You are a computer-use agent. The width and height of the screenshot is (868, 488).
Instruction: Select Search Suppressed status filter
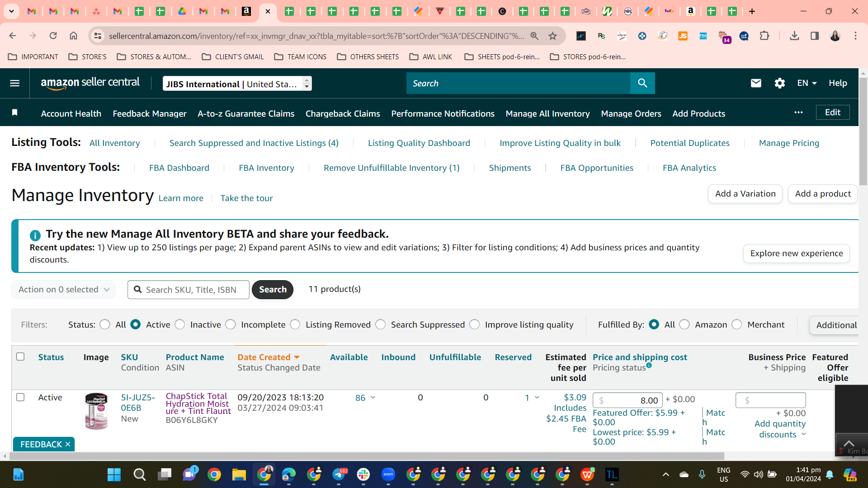pos(381,324)
